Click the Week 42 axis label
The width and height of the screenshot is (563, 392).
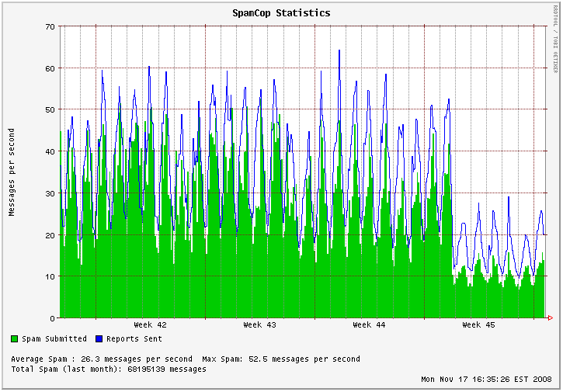[150, 325]
